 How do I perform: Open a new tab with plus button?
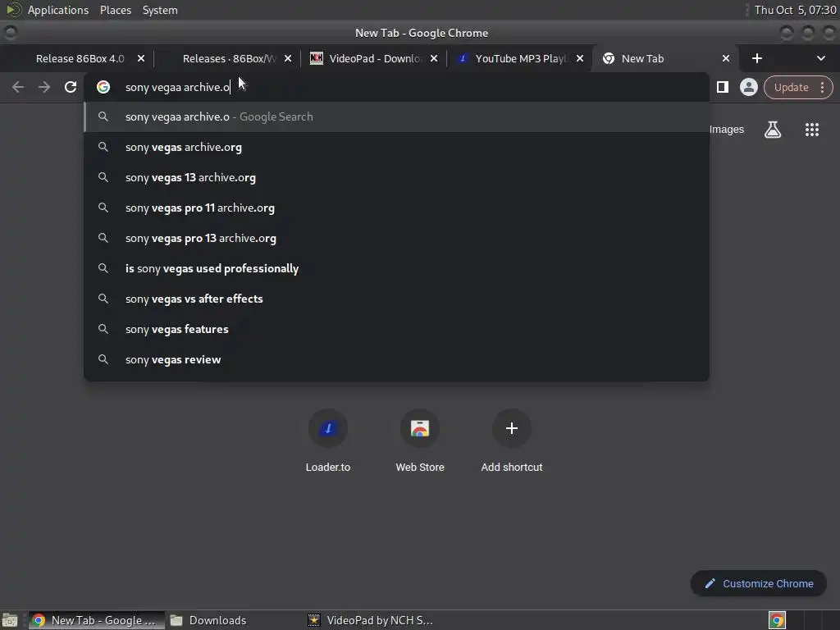(757, 58)
